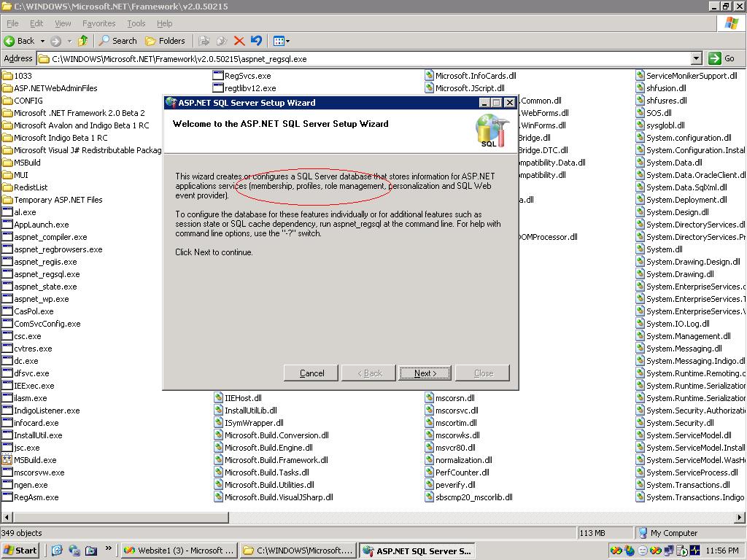This screenshot has height=560, width=747.
Task: Click Internet Explorer quick launch icon
Action: click(x=57, y=551)
